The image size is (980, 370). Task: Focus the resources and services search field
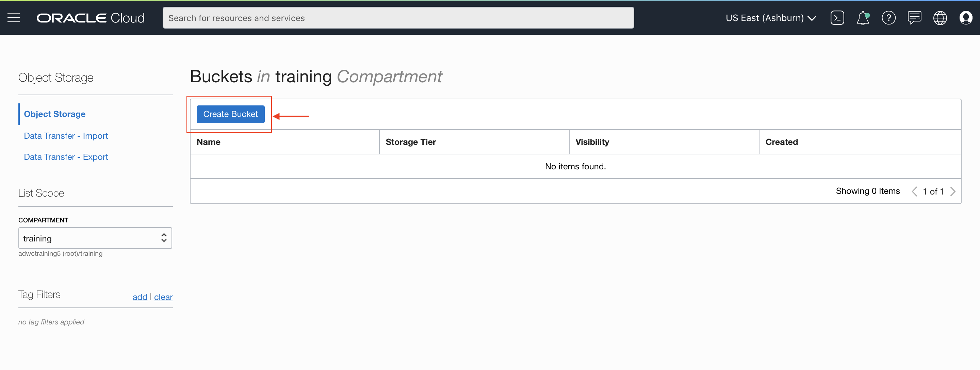coord(398,18)
